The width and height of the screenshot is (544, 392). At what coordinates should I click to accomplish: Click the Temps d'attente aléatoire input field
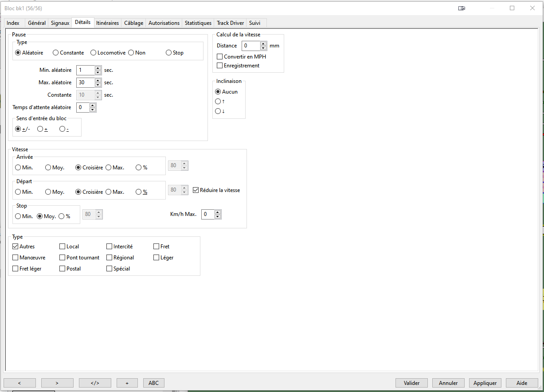tap(83, 107)
